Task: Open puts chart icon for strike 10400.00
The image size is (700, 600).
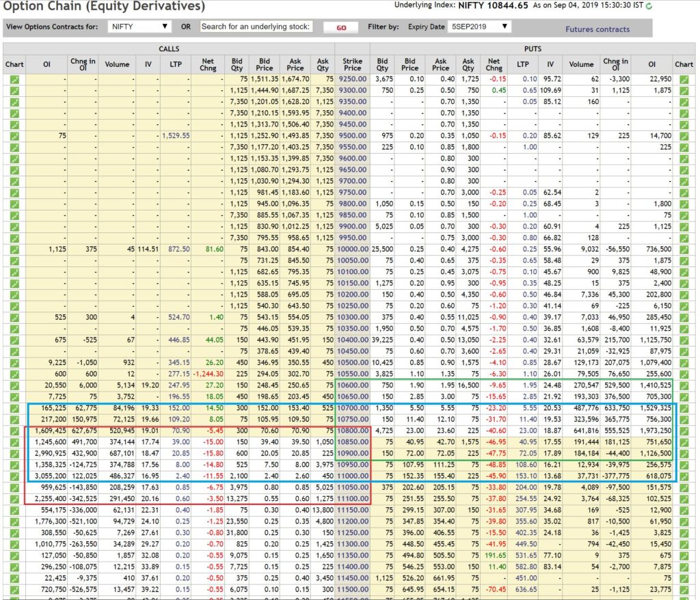Action: coord(684,340)
